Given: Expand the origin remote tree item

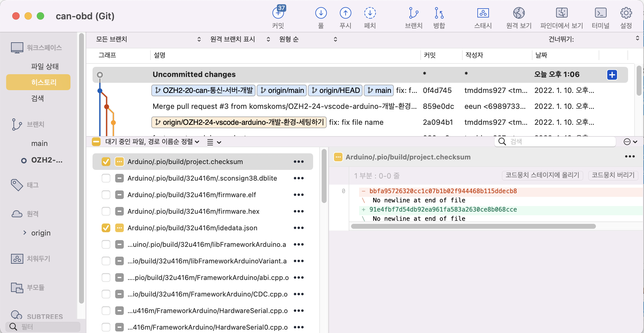Looking at the screenshot, I should point(25,233).
